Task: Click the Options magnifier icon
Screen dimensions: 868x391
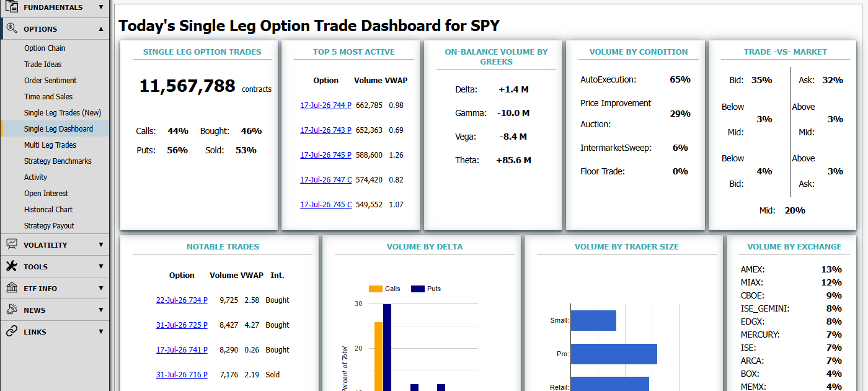Action: [x=11, y=29]
